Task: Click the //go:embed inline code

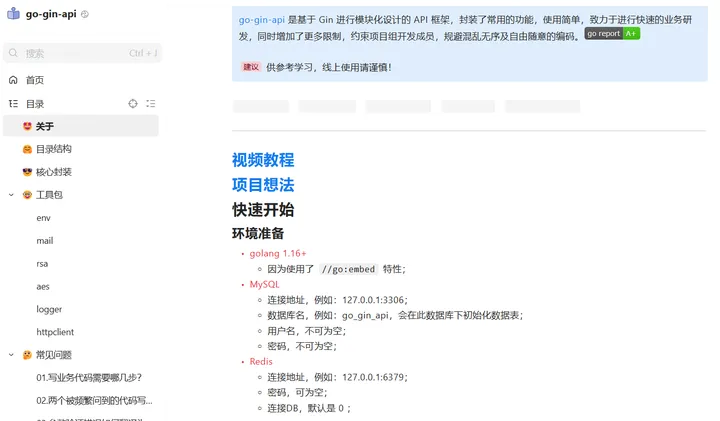Action: [349, 269]
